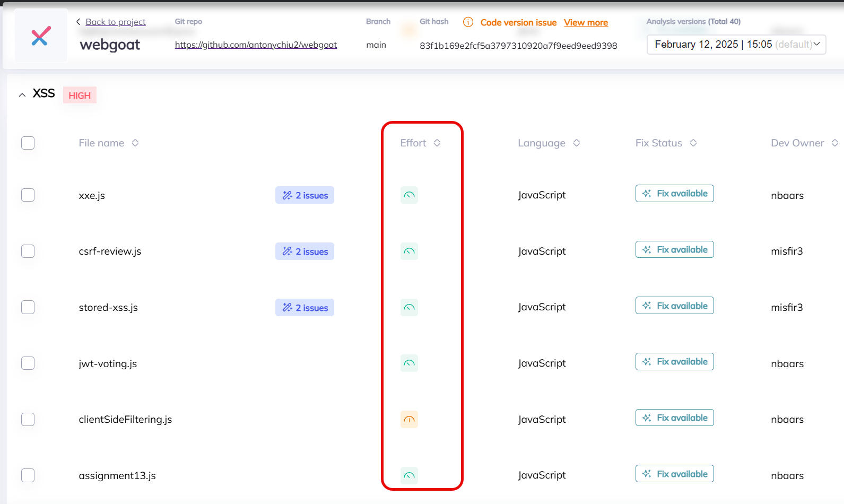
Task: Select the xxe.js row checkbox
Action: click(x=28, y=195)
